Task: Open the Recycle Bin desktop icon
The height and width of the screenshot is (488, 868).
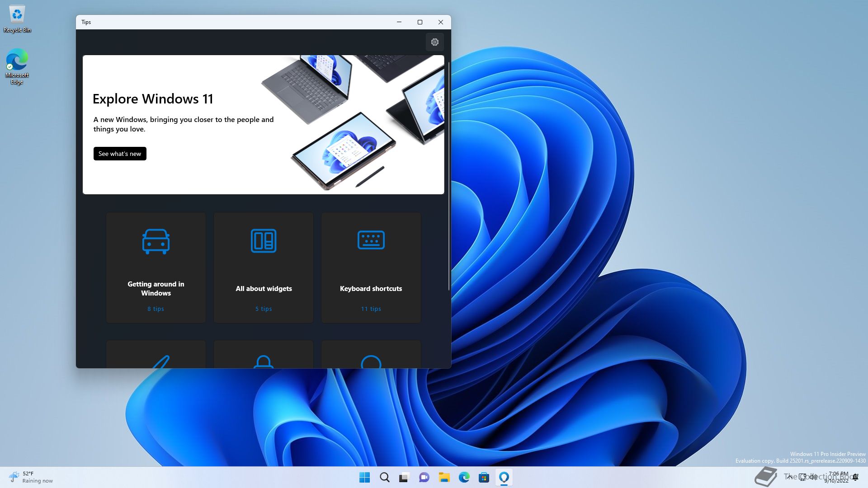Action: click(17, 19)
